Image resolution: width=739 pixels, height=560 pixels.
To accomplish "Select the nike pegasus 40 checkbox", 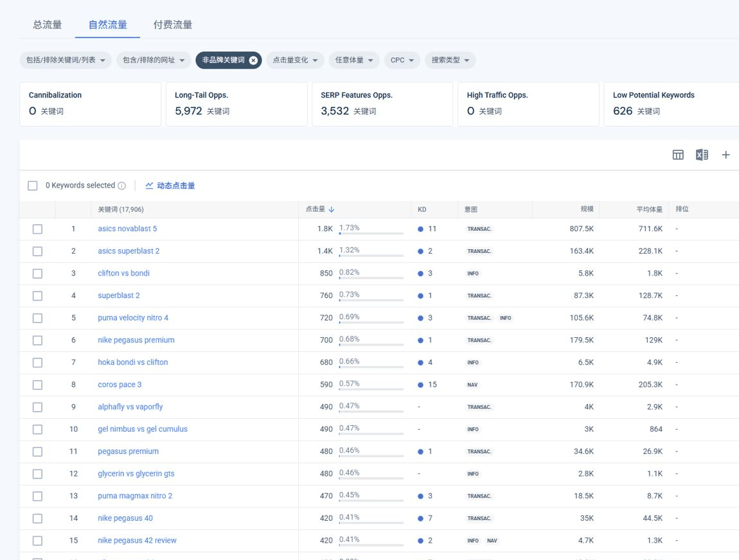I will tap(37, 518).
